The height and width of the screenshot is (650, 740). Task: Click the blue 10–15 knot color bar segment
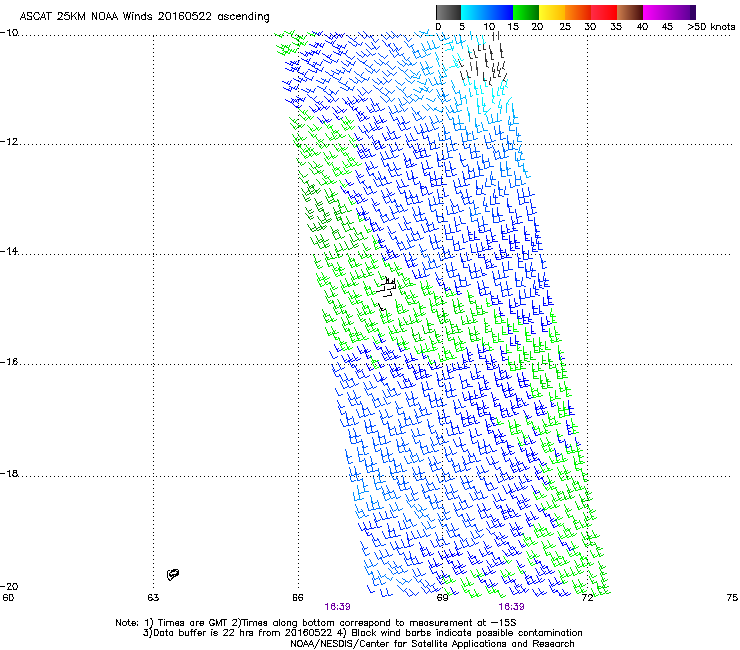(500, 12)
